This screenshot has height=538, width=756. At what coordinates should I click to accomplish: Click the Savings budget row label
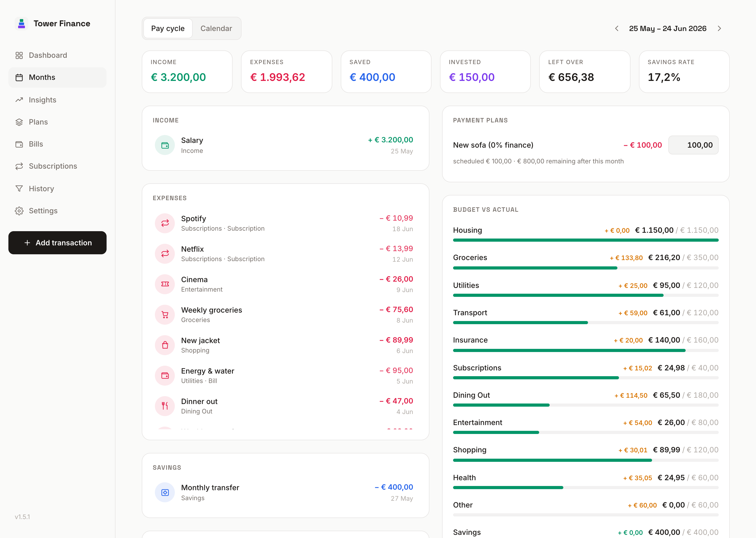pos(467,532)
